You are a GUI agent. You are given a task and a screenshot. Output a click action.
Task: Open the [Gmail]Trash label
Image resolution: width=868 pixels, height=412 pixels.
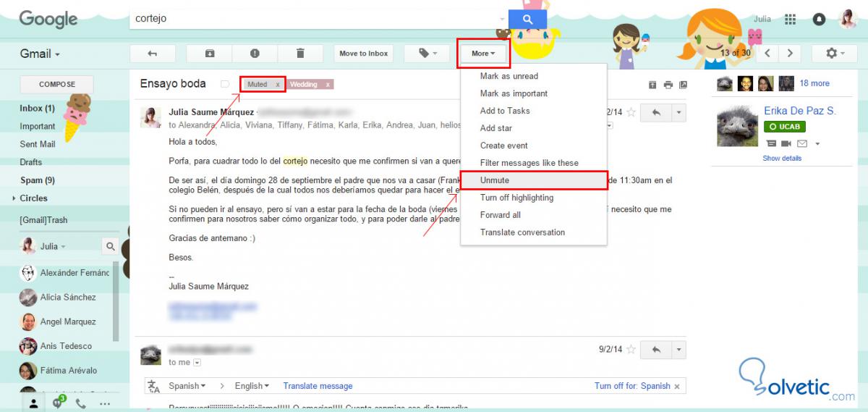click(x=43, y=220)
